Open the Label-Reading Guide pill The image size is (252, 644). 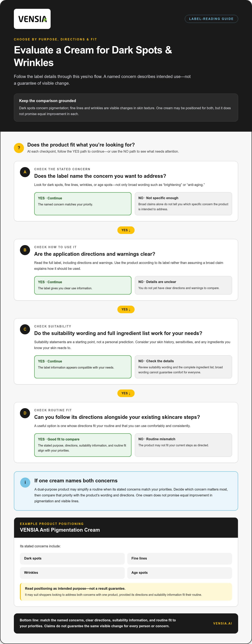pyautogui.click(x=211, y=19)
